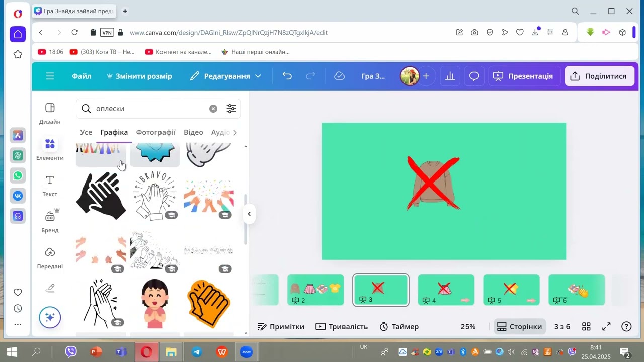This screenshot has height=362, width=644.
Task: Open the Текст panel in sidebar
Action: click(50, 186)
